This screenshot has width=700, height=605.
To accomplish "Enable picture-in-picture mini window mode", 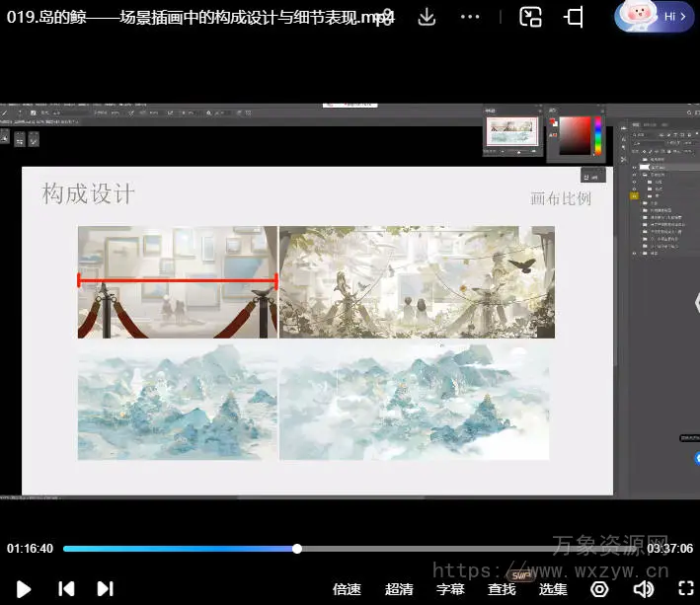I will [531, 17].
